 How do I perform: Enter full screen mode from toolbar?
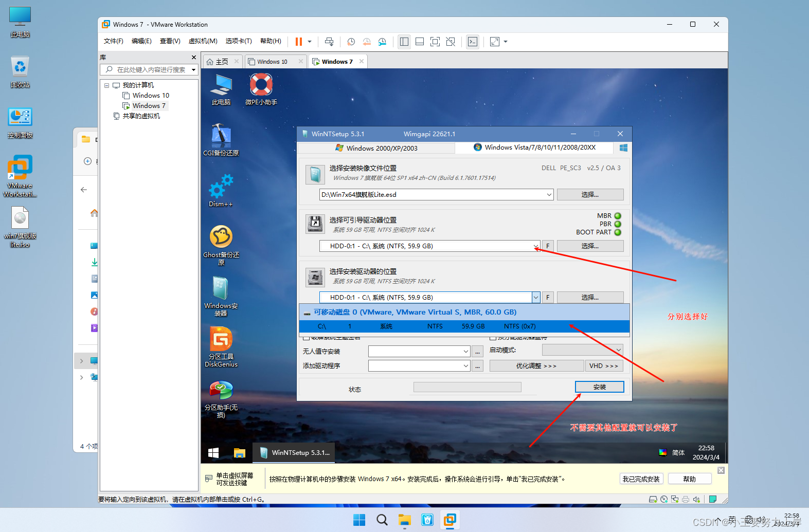[435, 42]
